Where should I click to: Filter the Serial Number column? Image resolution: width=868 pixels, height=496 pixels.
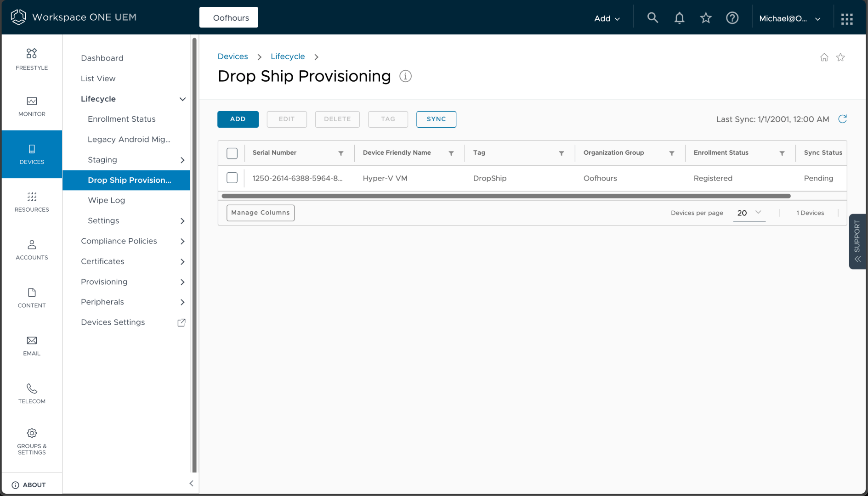pyautogui.click(x=341, y=153)
